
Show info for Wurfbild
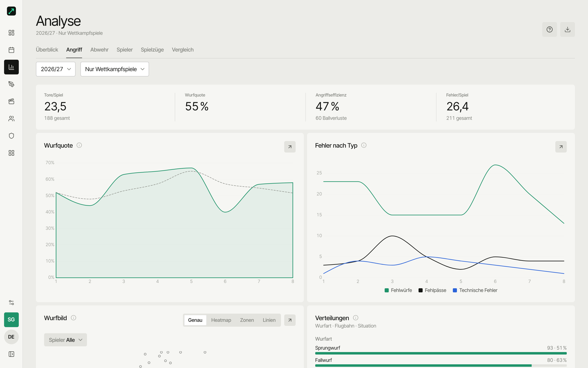[x=73, y=318]
